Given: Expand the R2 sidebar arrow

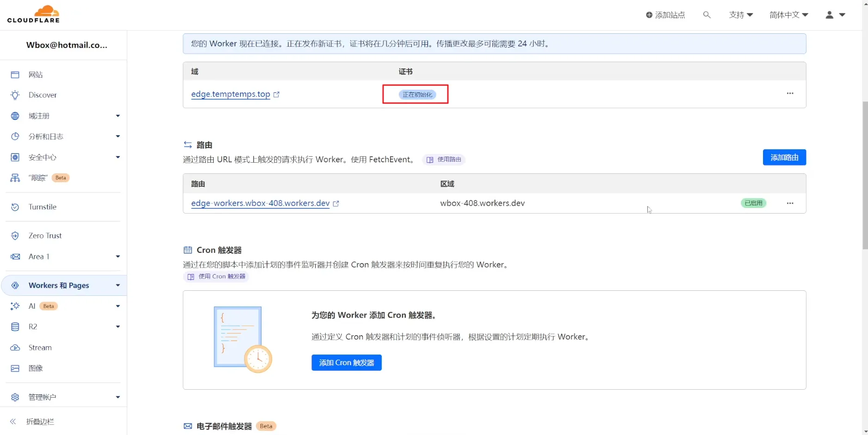Looking at the screenshot, I should (x=118, y=327).
